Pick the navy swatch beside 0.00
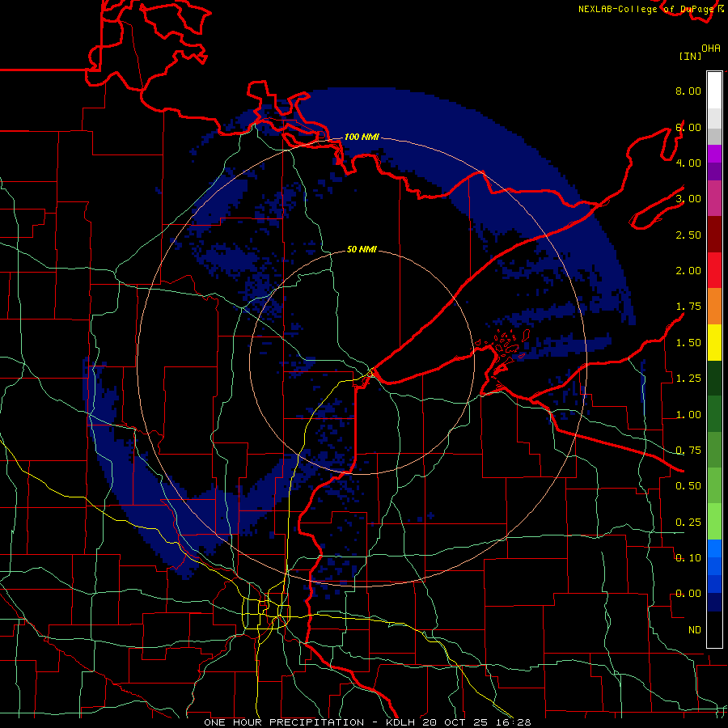Viewport: 728px width, 728px height. coord(714,603)
